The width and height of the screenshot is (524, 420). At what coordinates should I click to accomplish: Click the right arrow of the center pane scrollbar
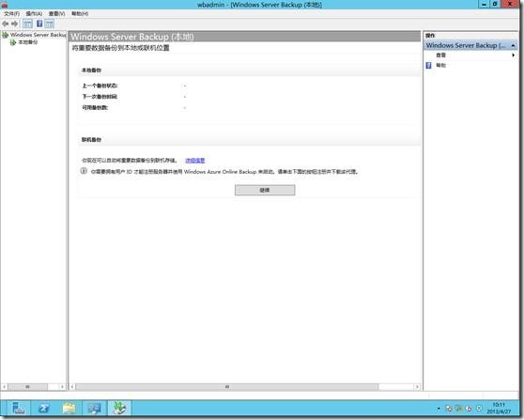click(x=417, y=387)
